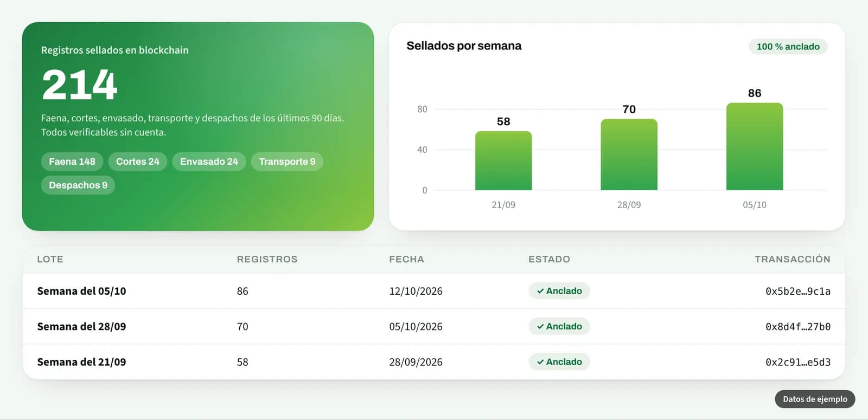Click registros value 86 in the table
This screenshot has height=420, width=868.
tap(242, 292)
